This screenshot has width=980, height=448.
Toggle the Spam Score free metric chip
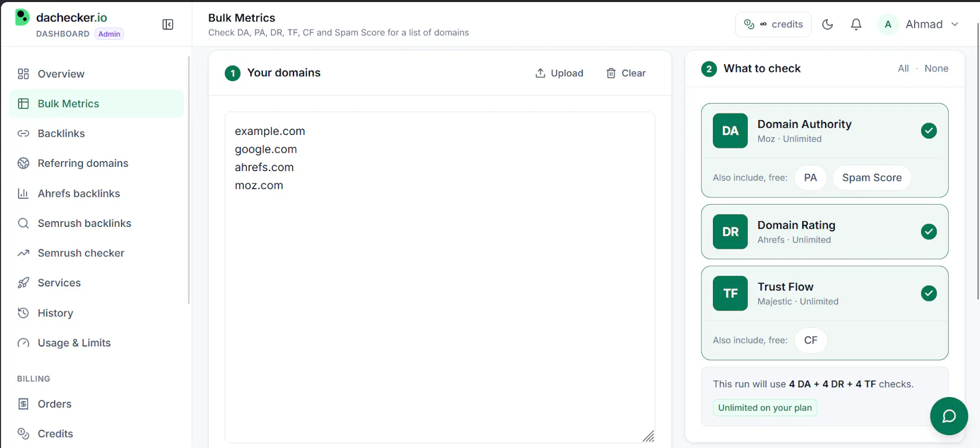(872, 178)
